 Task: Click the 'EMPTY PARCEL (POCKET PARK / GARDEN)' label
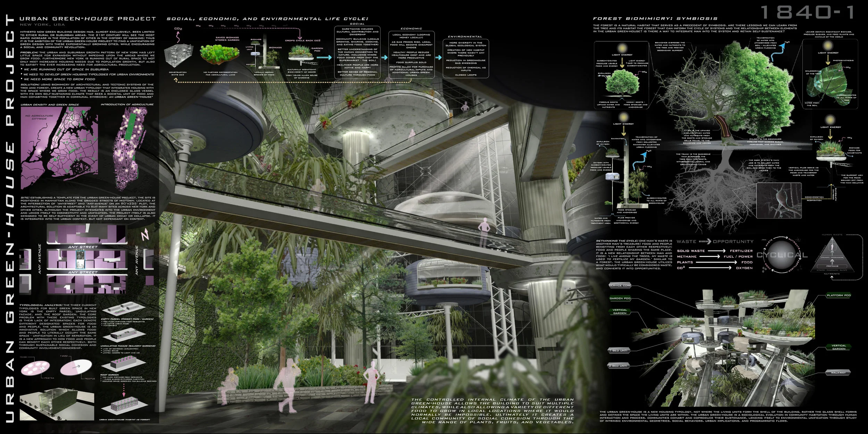[x=127, y=319]
